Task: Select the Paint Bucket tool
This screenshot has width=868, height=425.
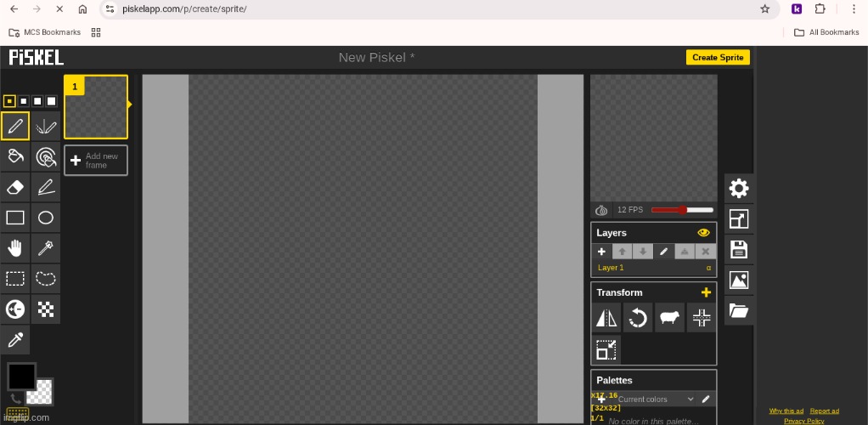Action: pos(15,156)
